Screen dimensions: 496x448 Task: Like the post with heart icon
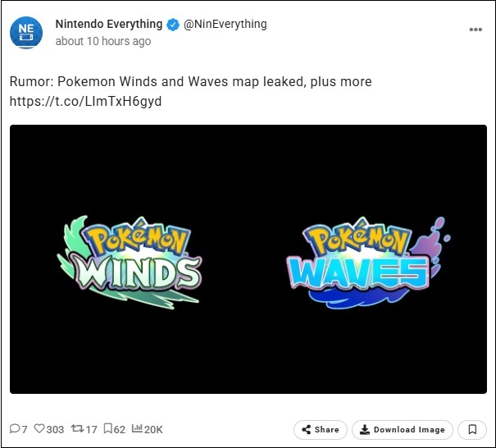coord(39,428)
